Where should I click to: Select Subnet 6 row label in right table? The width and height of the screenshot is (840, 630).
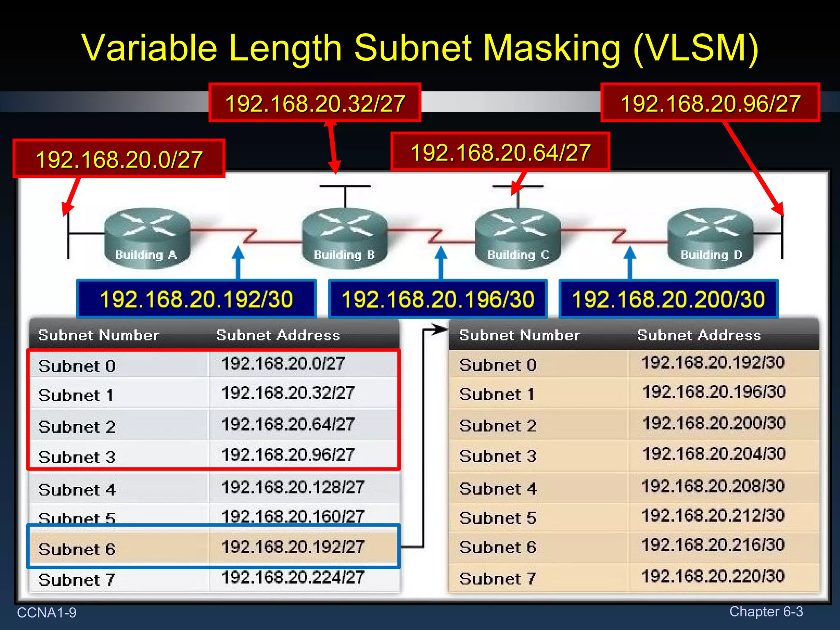498,548
